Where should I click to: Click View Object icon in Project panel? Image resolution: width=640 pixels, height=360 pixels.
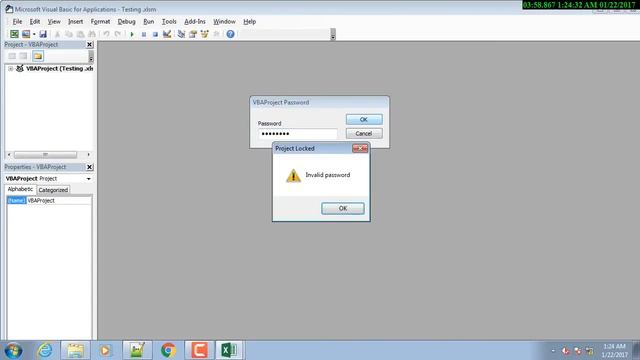click(23, 56)
